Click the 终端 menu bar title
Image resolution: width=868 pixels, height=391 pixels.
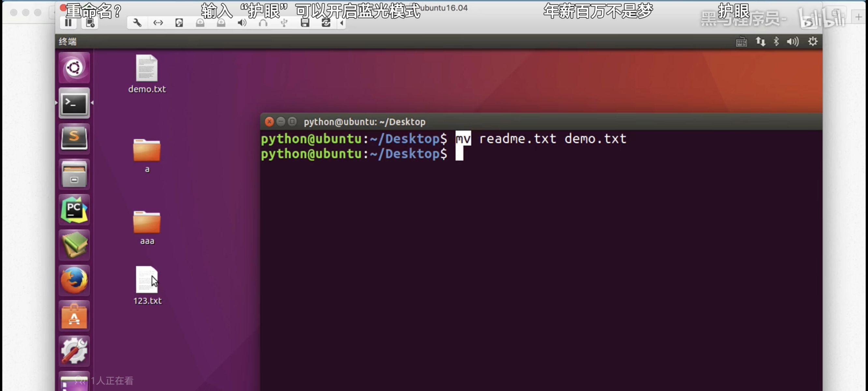(68, 41)
